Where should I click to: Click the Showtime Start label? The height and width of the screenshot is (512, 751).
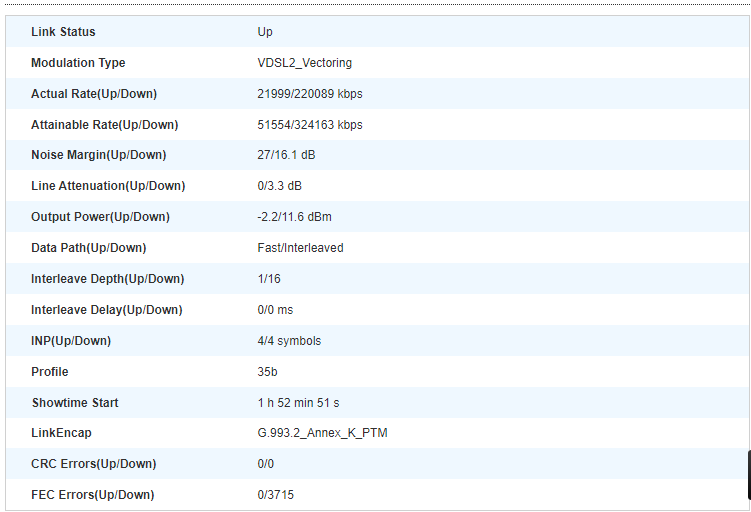75,403
